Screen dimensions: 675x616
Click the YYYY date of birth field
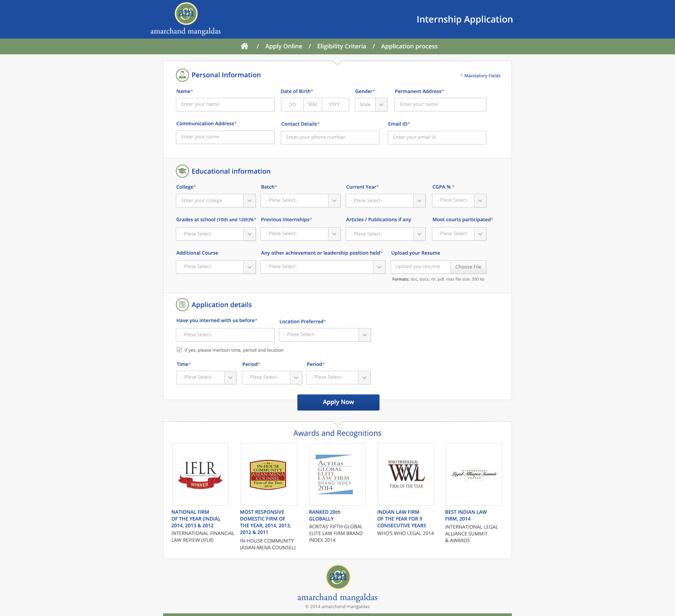[335, 105]
